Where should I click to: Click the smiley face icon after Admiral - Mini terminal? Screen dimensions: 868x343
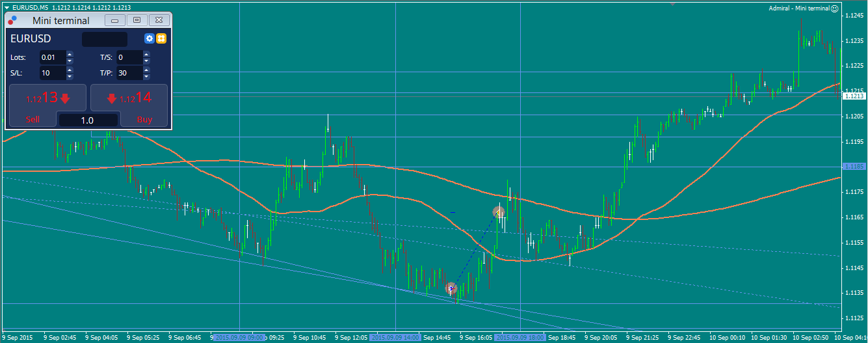pyautogui.click(x=835, y=8)
